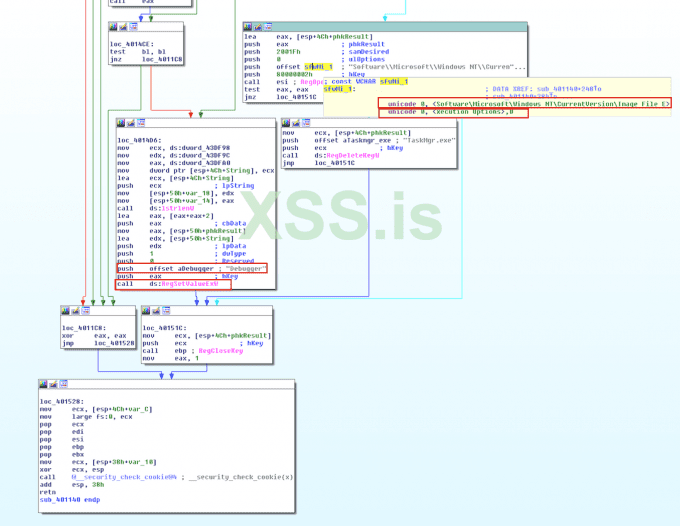This screenshot has height=526, width=680.
Task: Click the jmp loc_401528 target in loc_4011C8 node
Action: pos(114,343)
